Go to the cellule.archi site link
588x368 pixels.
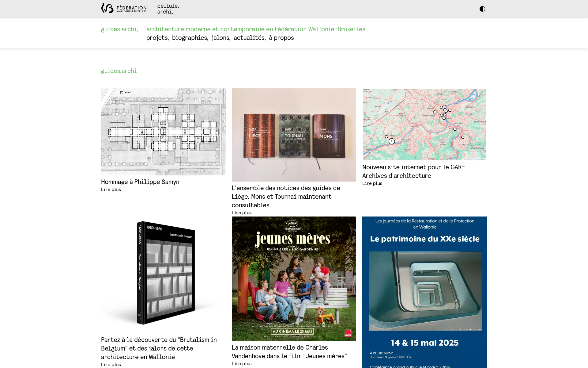(168, 9)
